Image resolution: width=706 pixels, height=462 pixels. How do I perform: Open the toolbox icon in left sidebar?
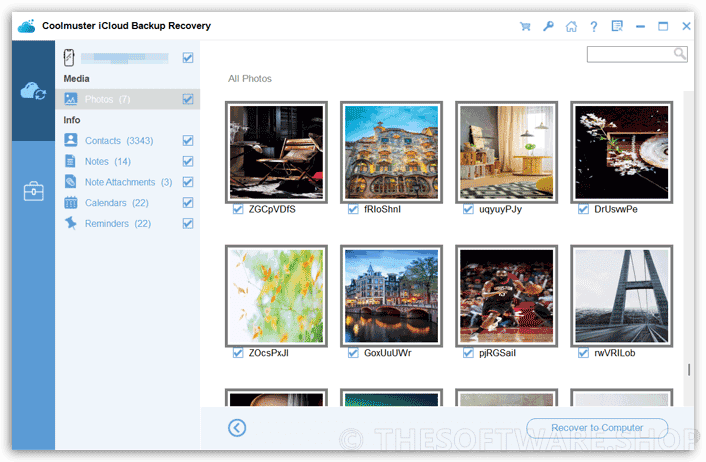[x=33, y=191]
